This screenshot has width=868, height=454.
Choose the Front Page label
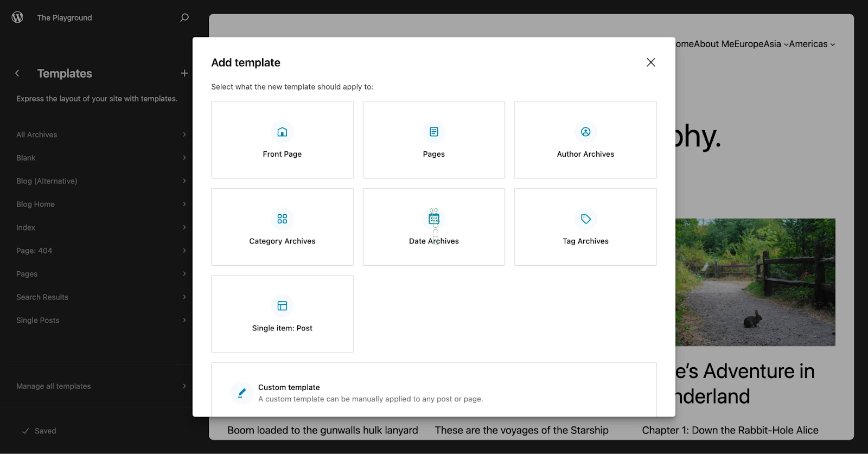coord(282,154)
